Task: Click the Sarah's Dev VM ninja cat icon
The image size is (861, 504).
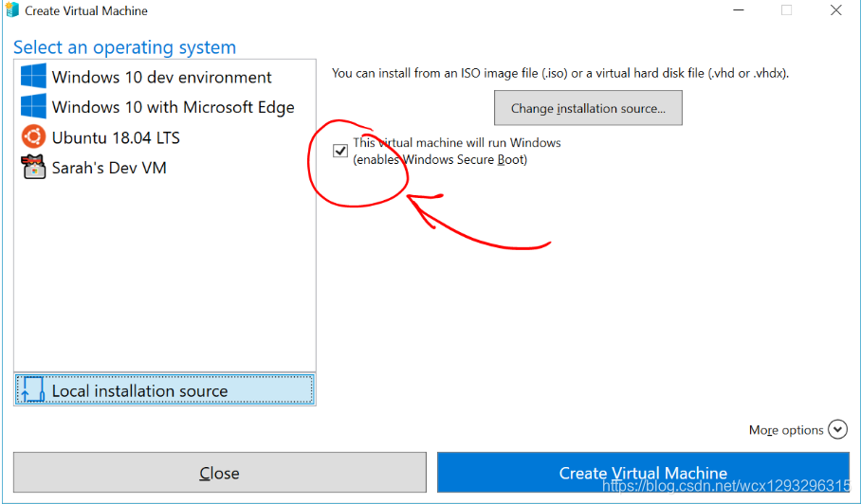Action: 33,167
